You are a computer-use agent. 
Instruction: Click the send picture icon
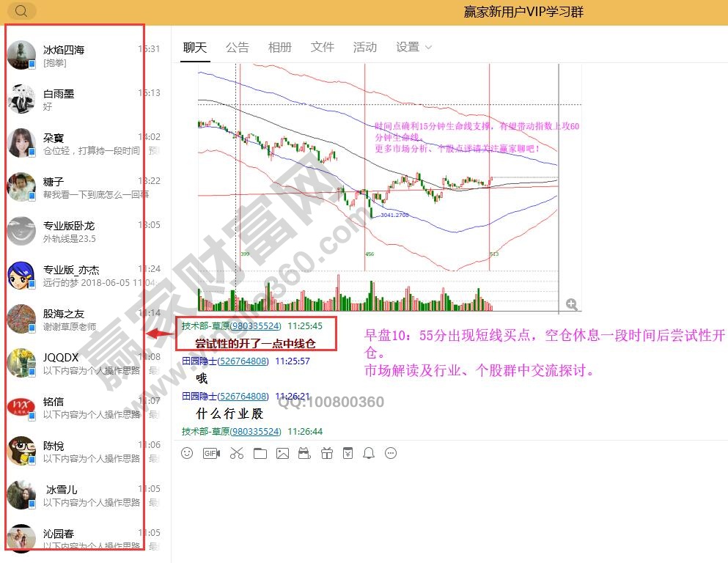pos(282,453)
